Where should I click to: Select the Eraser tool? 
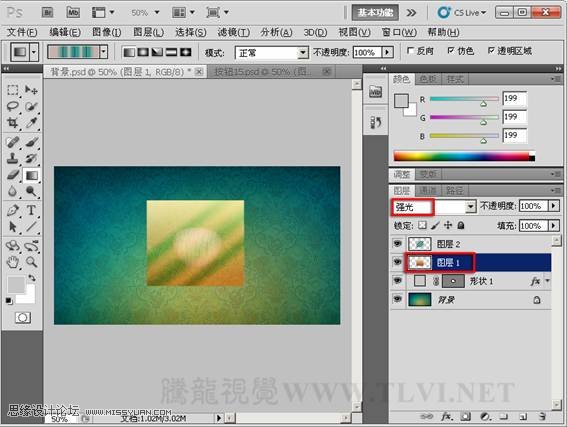(x=13, y=175)
